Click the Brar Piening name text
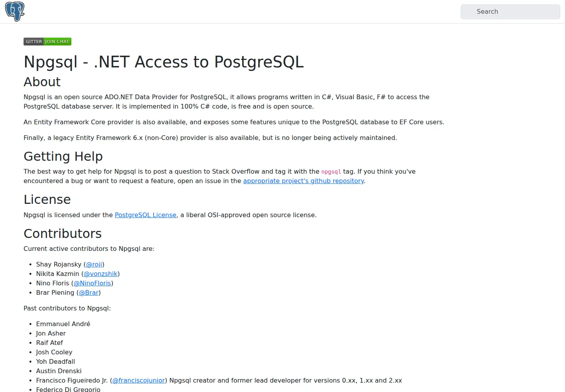 [x=55, y=292]
